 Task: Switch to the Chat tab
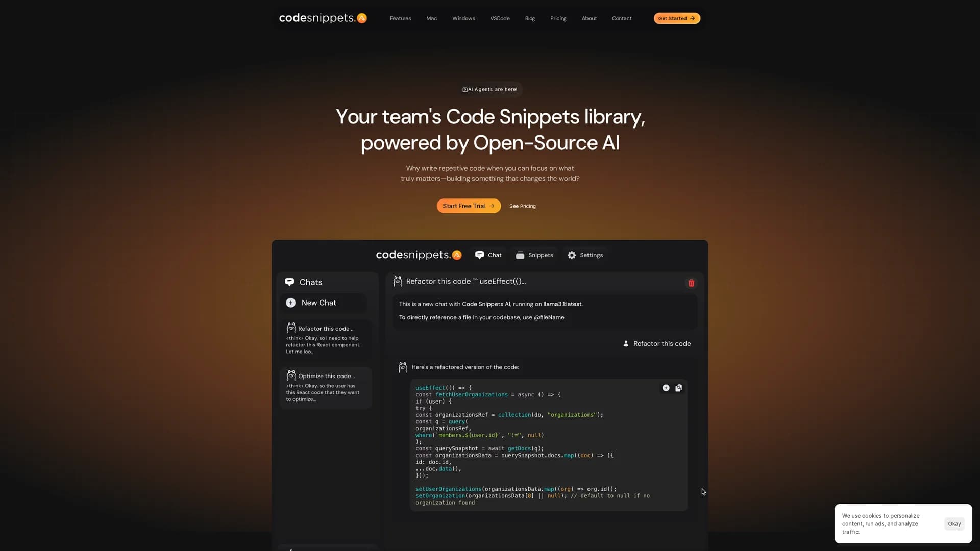click(x=488, y=255)
